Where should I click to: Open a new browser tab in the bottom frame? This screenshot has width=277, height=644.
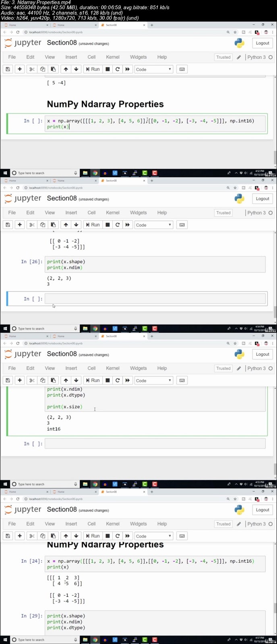point(152,492)
